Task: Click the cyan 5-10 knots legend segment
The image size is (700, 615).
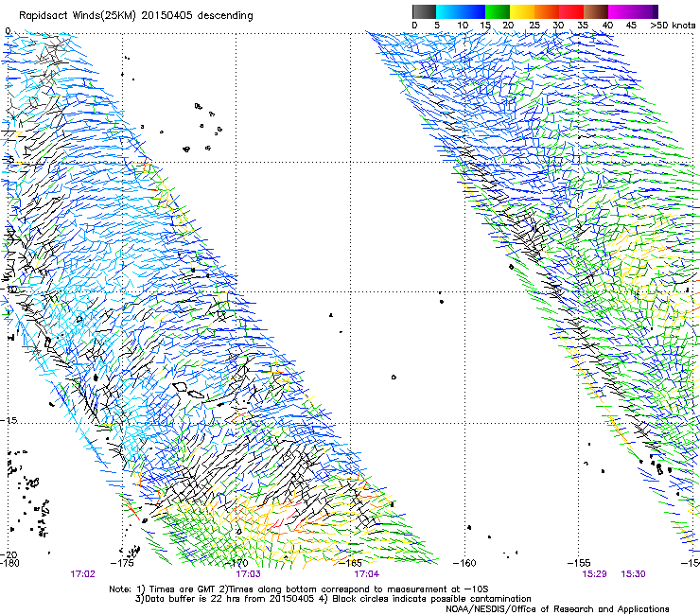Action: tap(448, 11)
